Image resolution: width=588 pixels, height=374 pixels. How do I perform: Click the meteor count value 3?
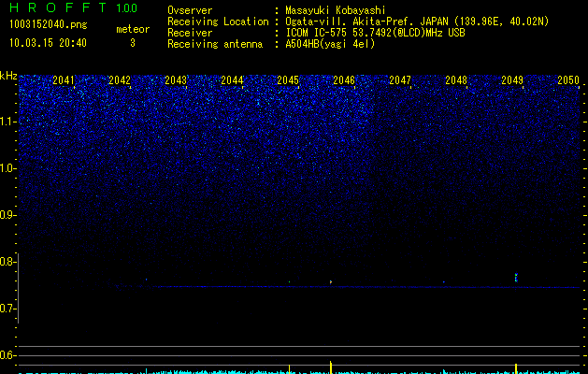coord(133,43)
